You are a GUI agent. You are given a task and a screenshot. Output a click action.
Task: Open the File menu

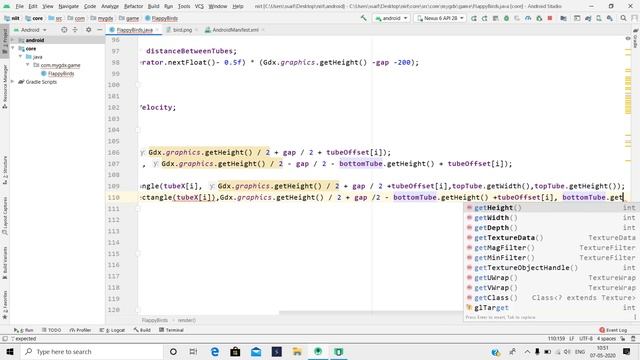[x=20, y=7]
